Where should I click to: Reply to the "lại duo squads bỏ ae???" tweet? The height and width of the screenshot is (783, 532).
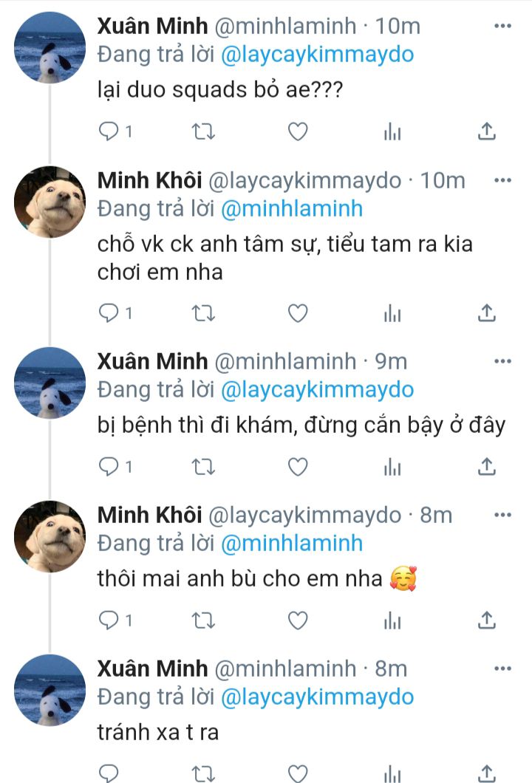tap(109, 131)
